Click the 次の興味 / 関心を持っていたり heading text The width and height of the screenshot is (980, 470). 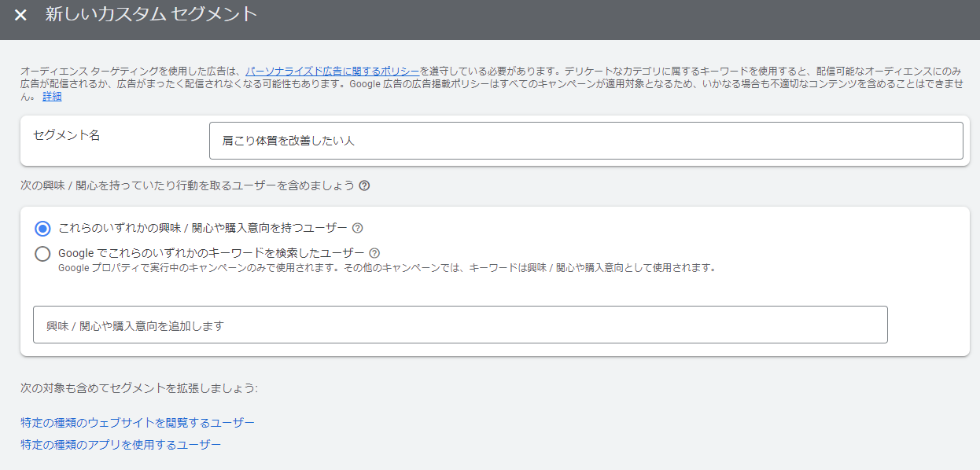pyautogui.click(x=187, y=186)
